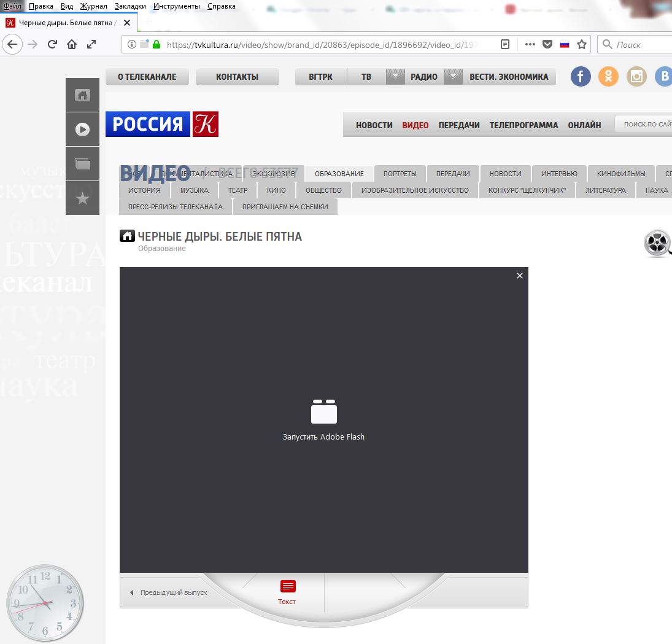The image size is (672, 644).
Task: Click red Текст transcript icon
Action: point(287,592)
